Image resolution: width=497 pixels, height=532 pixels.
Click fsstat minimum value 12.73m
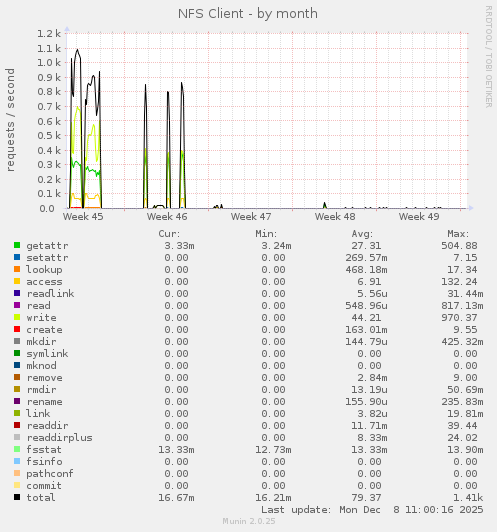[x=273, y=450]
